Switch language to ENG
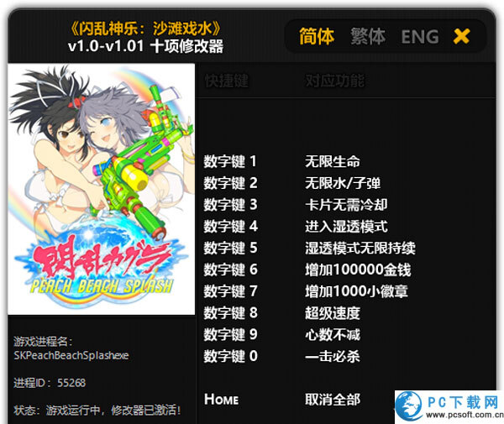This screenshot has height=424, width=504. [420, 37]
